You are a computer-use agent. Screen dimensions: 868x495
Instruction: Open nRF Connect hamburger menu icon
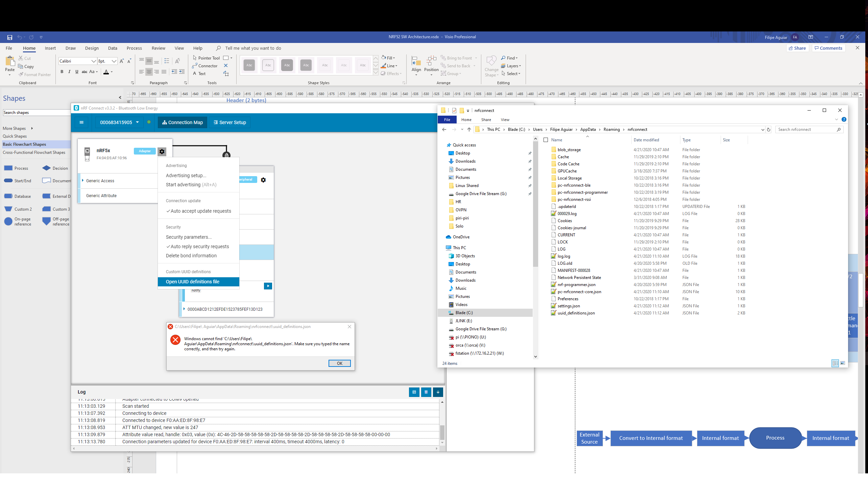(x=81, y=122)
